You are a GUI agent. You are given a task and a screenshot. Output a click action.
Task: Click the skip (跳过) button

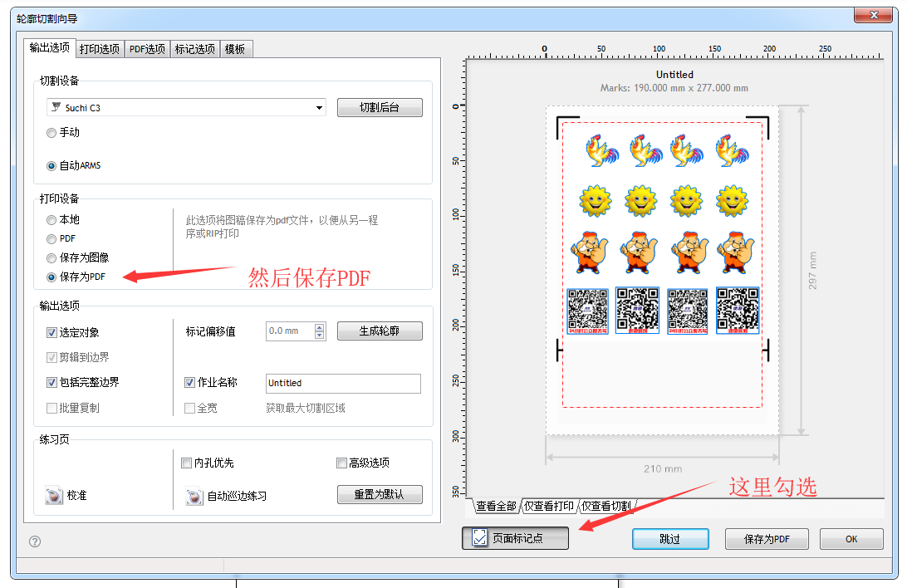[670, 539]
